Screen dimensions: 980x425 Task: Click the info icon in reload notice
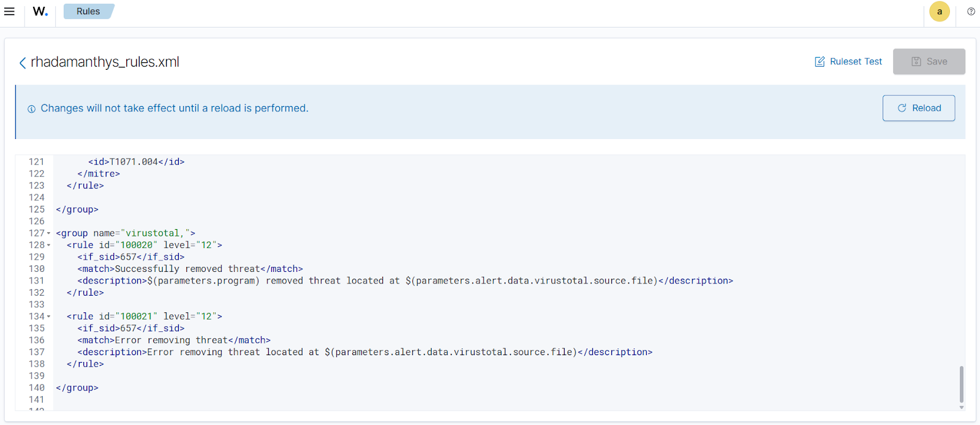pyautogui.click(x=31, y=109)
